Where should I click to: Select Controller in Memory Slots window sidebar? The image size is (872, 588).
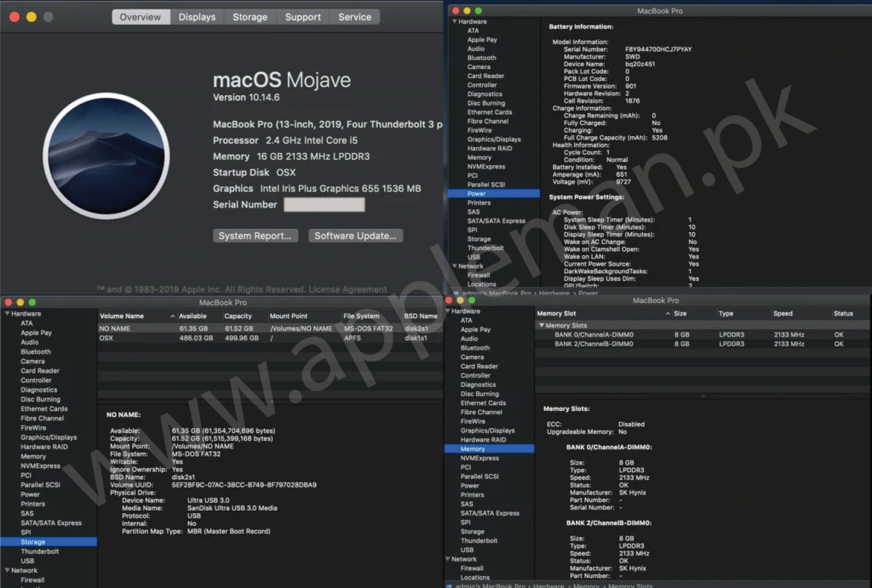click(476, 376)
